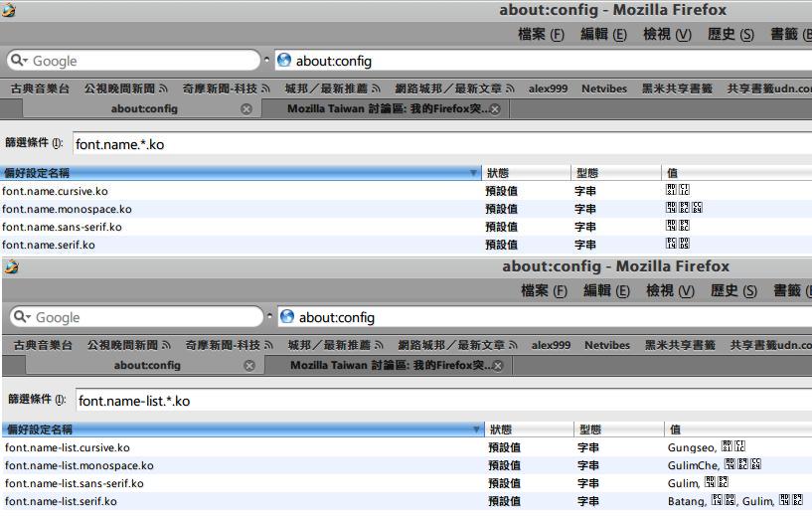Screen dimensions: 812x516
Task: Open 編輯 (E) menu in lower window
Action: tap(606, 290)
